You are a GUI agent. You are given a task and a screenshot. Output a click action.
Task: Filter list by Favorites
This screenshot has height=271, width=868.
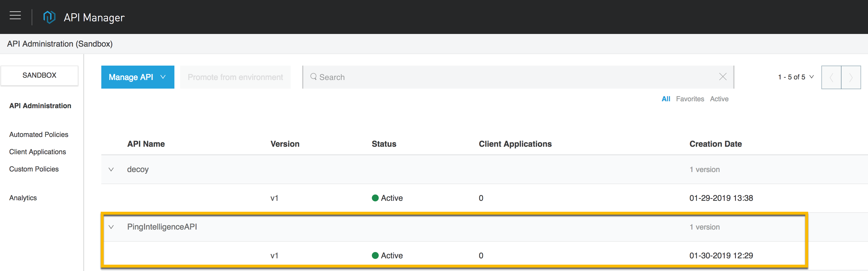[x=690, y=99]
